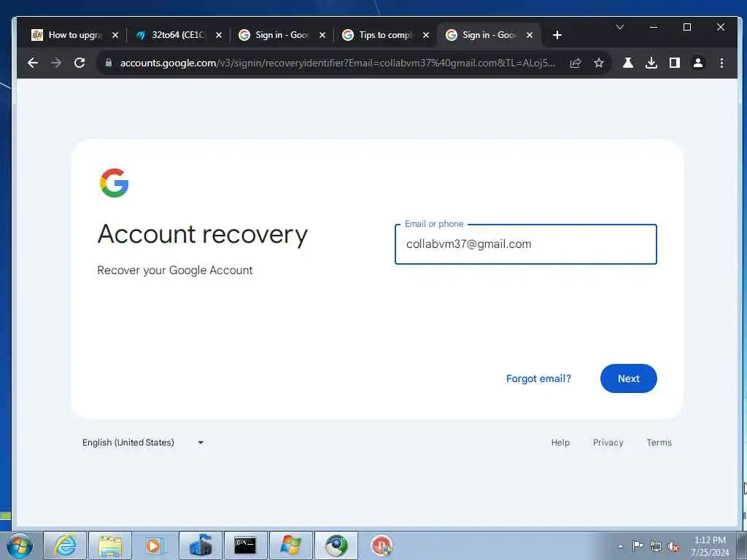Reload the current page
The image size is (747, 560).
click(x=79, y=63)
